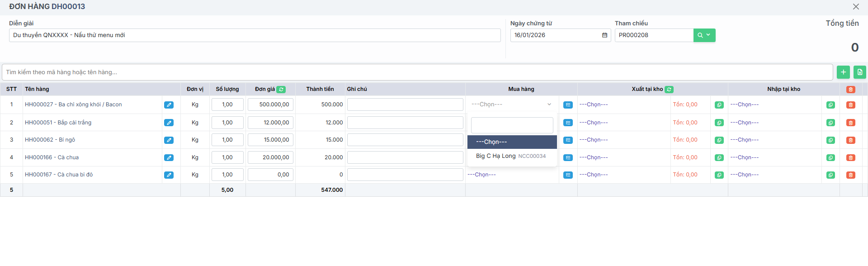Image resolution: width=868 pixels, height=266 pixels.
Task: Click the Diễn giải description field
Action: tap(255, 35)
